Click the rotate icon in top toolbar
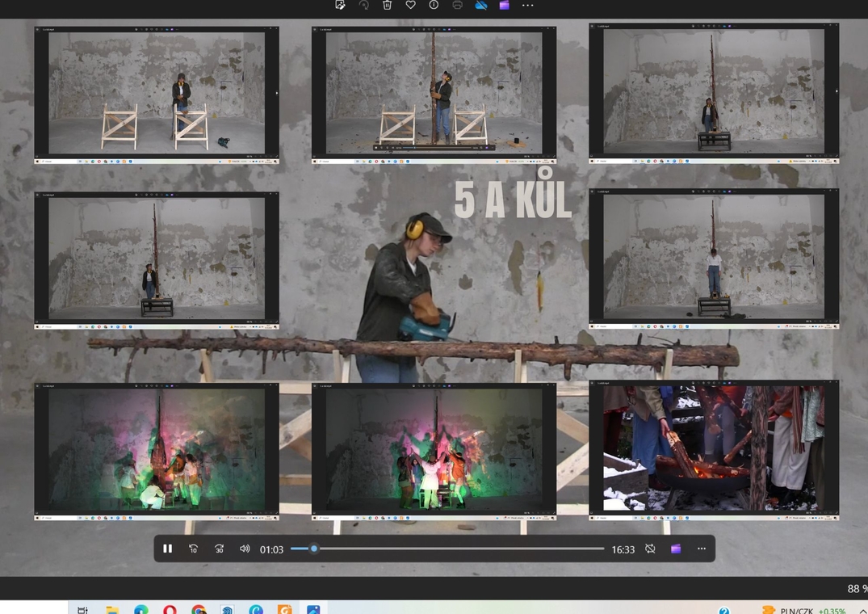Viewport: 868px width, 614px height. point(363,5)
